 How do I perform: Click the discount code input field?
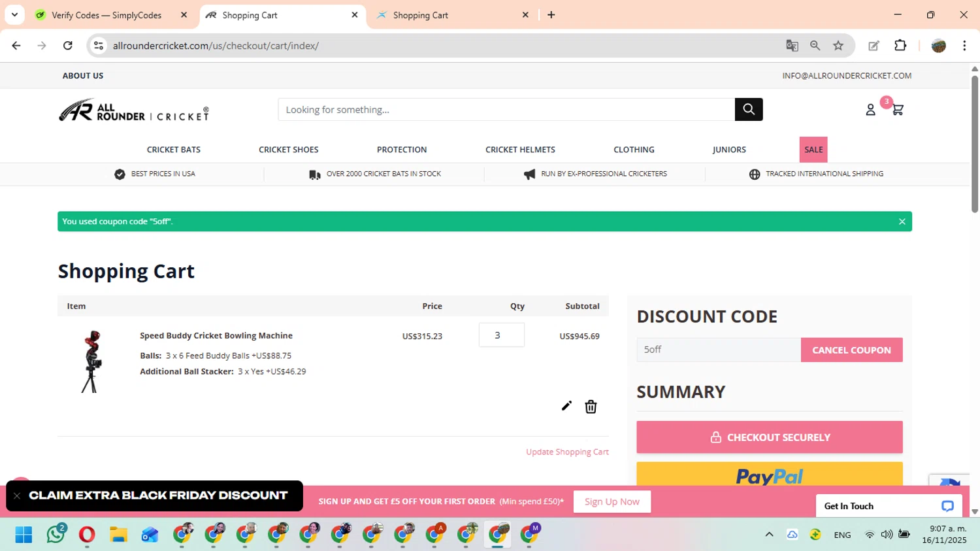coord(719,350)
